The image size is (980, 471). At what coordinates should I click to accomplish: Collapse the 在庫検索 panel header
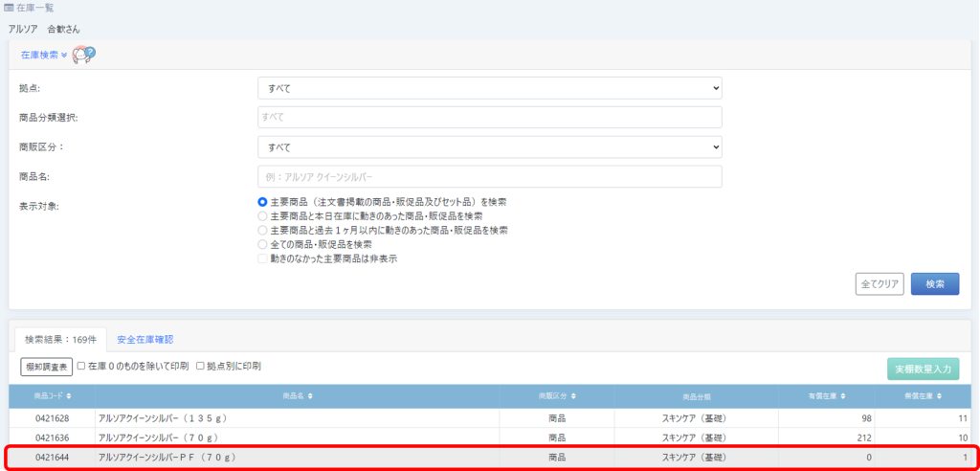(x=43, y=55)
